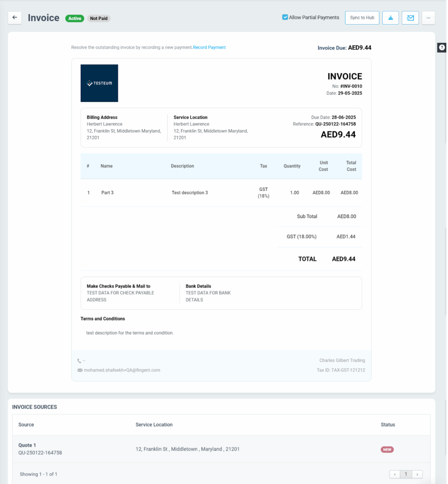Toggle Allow Partial Payments checkbox

(285, 17)
